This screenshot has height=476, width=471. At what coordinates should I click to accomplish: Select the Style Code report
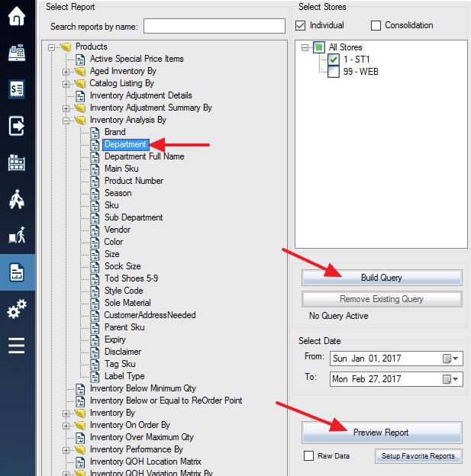(124, 291)
